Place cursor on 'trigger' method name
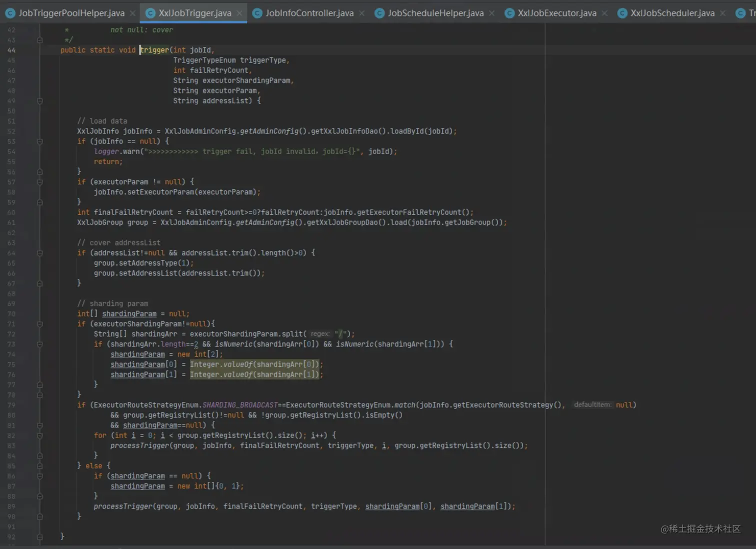This screenshot has width=756, height=549. point(154,50)
